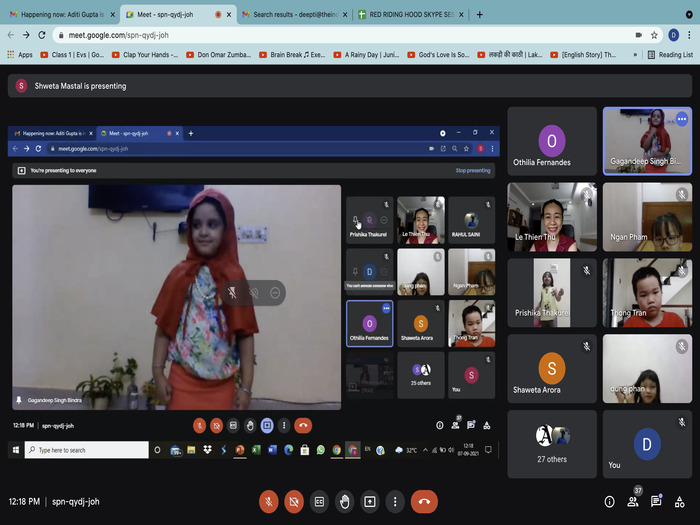Screen dimensions: 700x525
Task: Expand the hidden bookmarks chevron
Action: 635,54
